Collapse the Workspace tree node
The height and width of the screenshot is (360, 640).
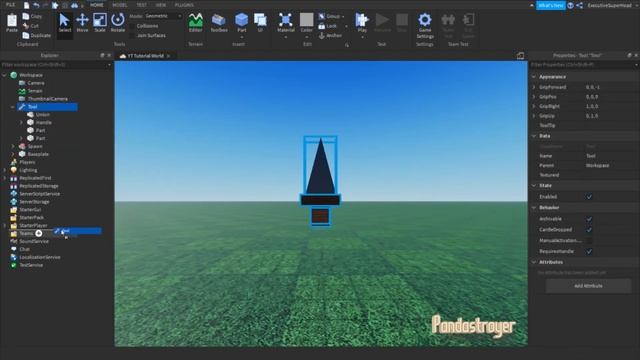point(4,75)
